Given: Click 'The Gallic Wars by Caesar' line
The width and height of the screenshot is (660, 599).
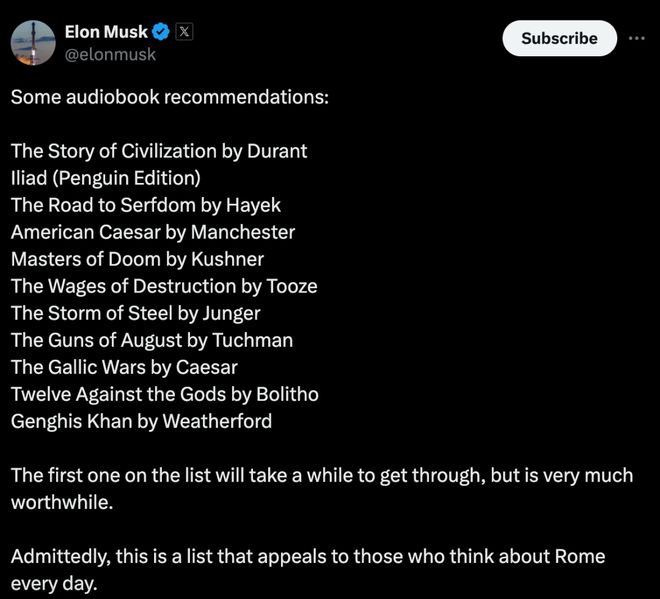Looking at the screenshot, I should click(124, 367).
